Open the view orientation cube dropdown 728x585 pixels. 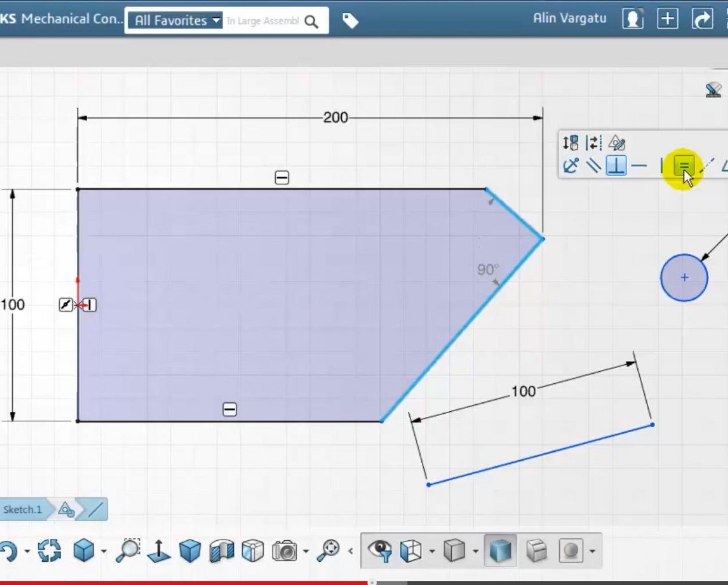(103, 551)
